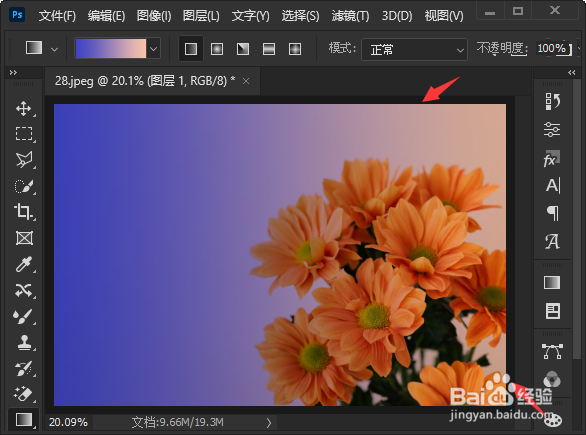Screen dimensions: 586x435
Task: Open the blend mode 正常 dropdown
Action: coord(414,49)
